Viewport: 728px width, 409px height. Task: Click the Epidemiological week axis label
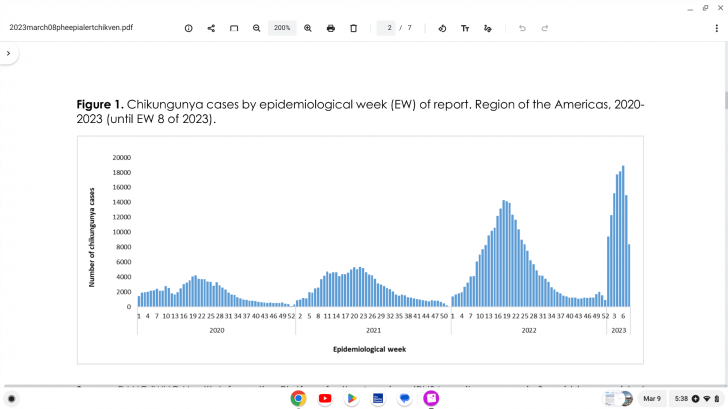[370, 349]
